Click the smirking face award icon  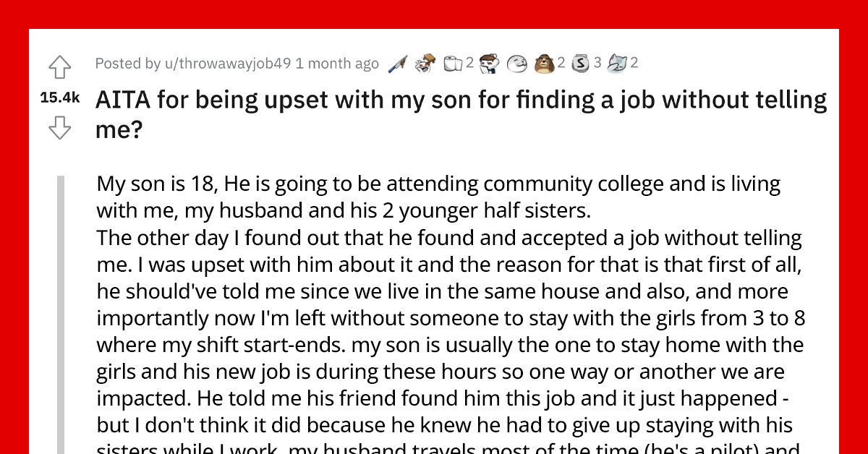[x=517, y=64]
